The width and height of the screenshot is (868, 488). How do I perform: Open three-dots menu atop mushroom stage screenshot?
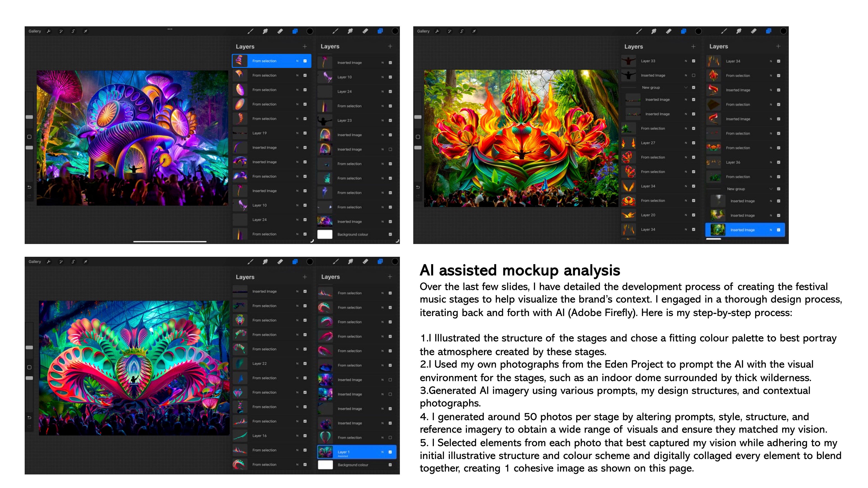coord(170,29)
